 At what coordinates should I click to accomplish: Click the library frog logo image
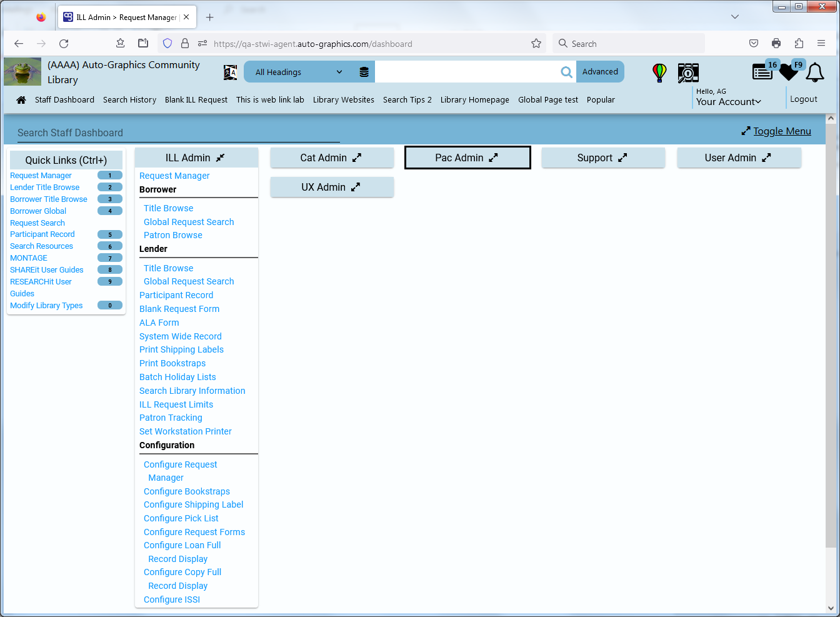22,72
